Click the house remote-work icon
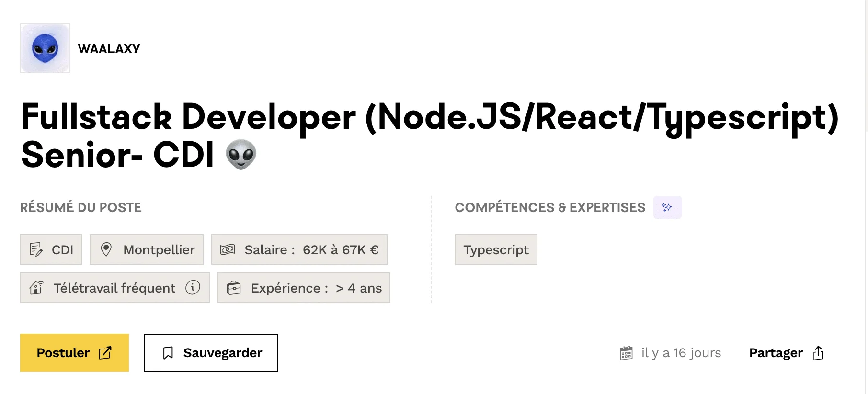 click(x=36, y=288)
